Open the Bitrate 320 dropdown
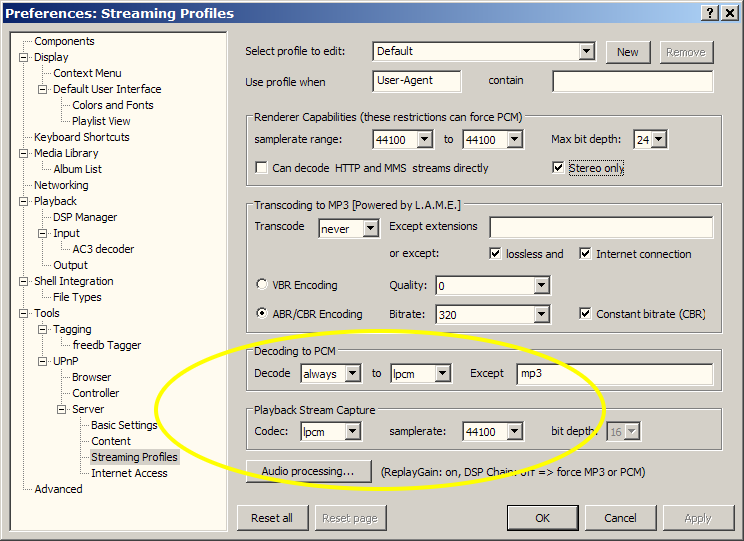Screen dimensions: 744x541 coord(541,314)
